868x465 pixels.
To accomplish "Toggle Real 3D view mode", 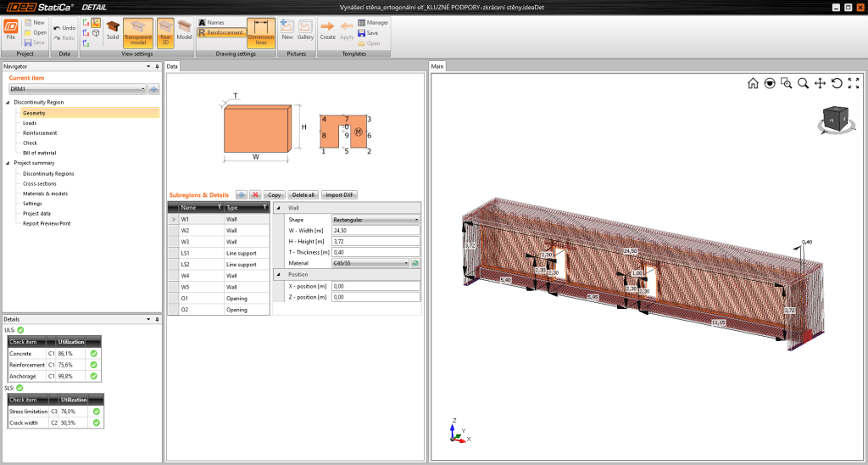I will [x=165, y=31].
